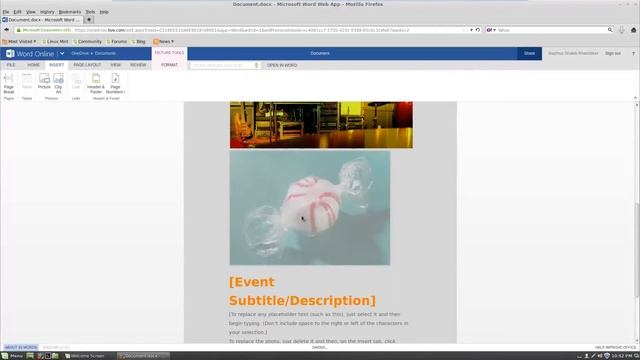Expand the Page Numbers dropdown

pos(116,84)
